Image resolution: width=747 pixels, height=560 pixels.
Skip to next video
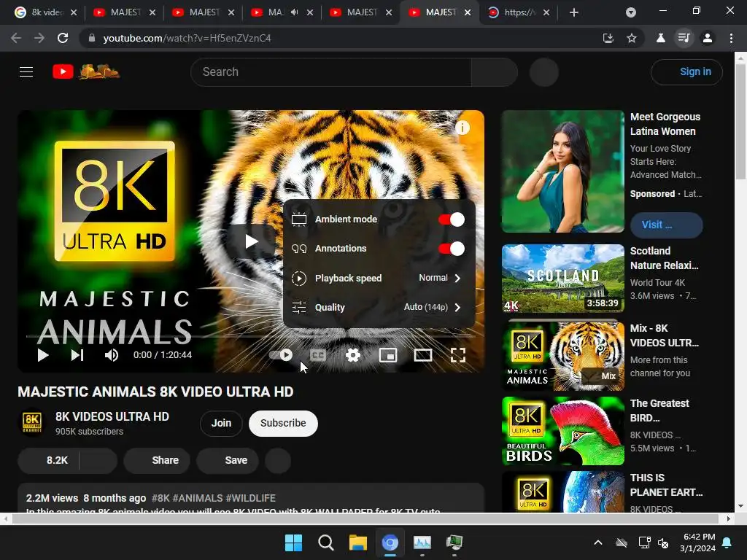click(x=77, y=355)
